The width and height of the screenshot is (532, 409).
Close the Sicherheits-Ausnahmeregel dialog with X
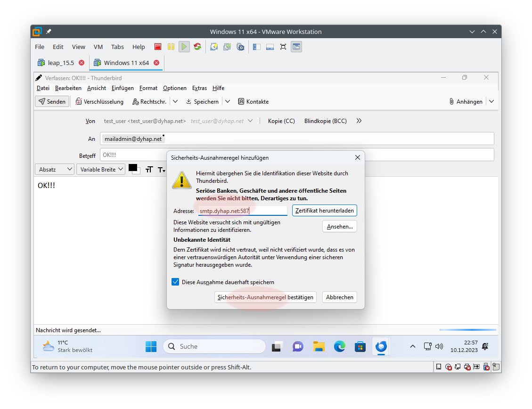[357, 157]
